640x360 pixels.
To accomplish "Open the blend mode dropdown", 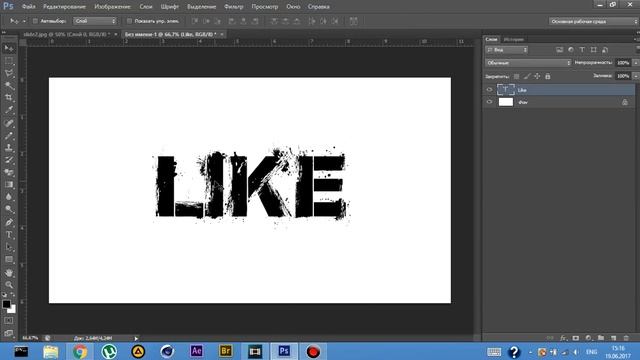I will tap(528, 63).
